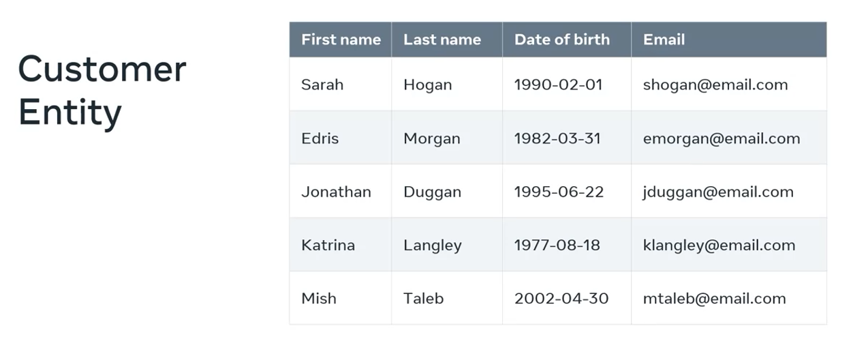Open the shogan@email.com email address

click(715, 85)
